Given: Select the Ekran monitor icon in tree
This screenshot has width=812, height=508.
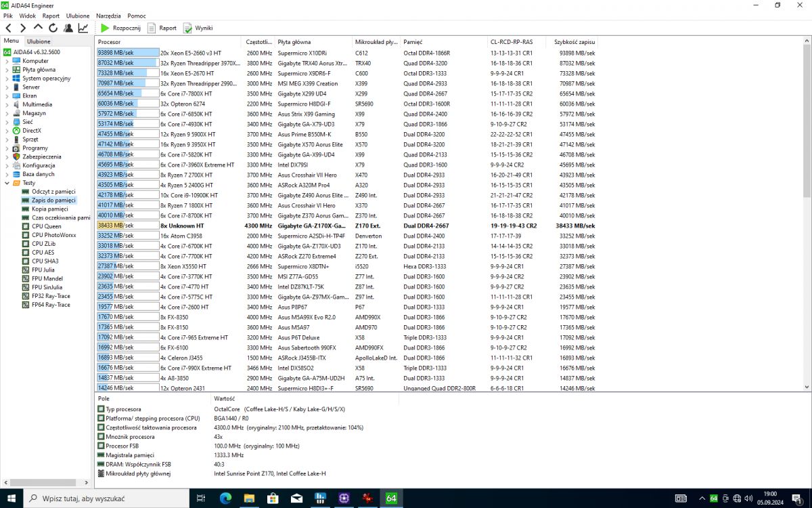Looking at the screenshot, I should (x=17, y=96).
